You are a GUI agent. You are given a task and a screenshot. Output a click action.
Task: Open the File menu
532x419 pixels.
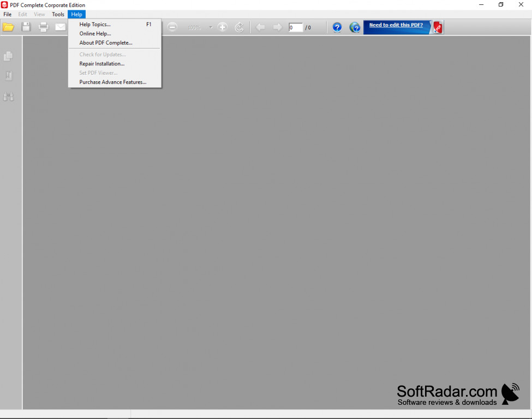[x=7, y=14]
